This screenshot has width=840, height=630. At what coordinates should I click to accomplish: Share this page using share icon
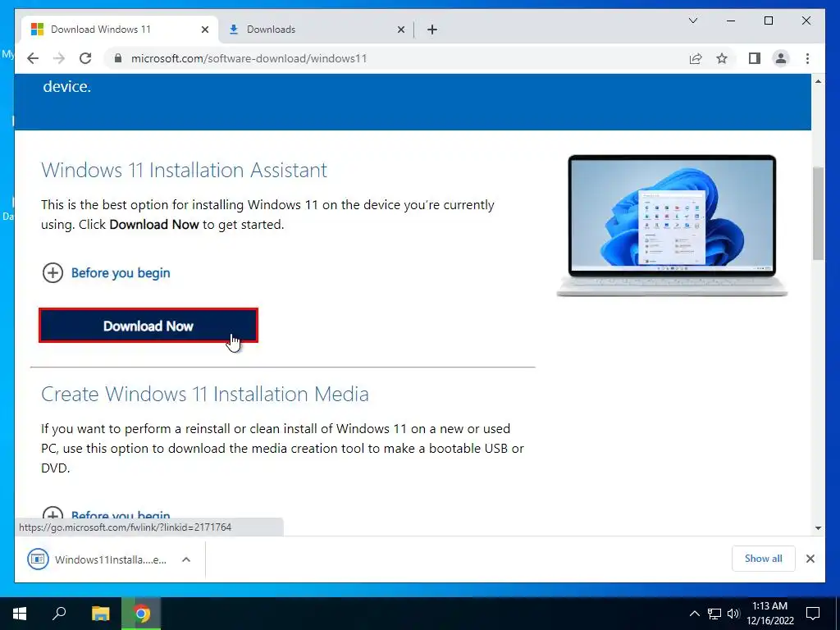(696, 58)
